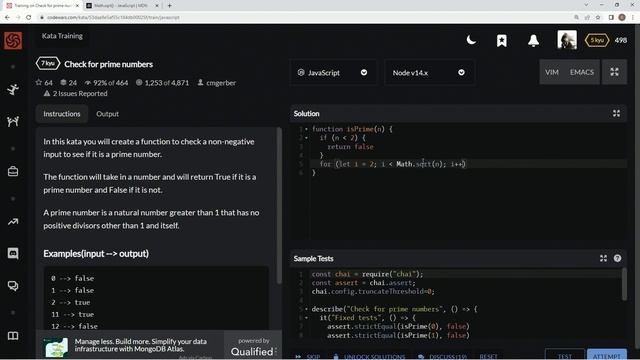Open the kumite sparring sidebar icon
Viewport: 640px width, 360px height.
13,121
